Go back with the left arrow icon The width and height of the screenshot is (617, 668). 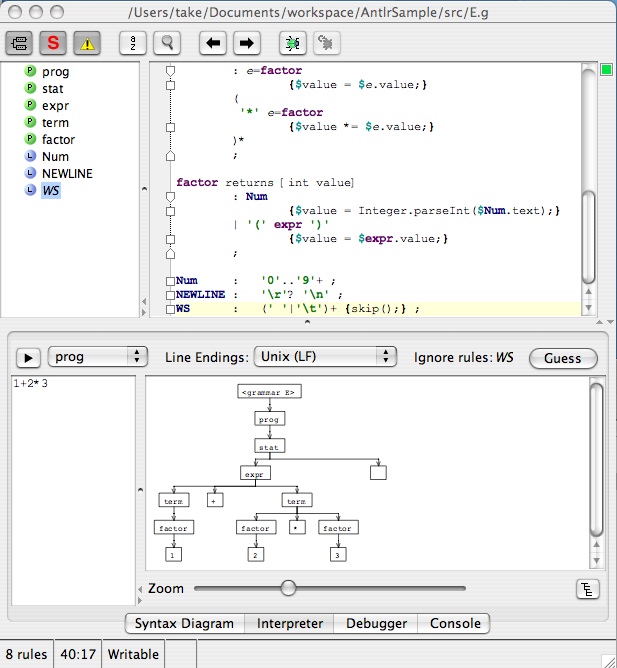[213, 43]
